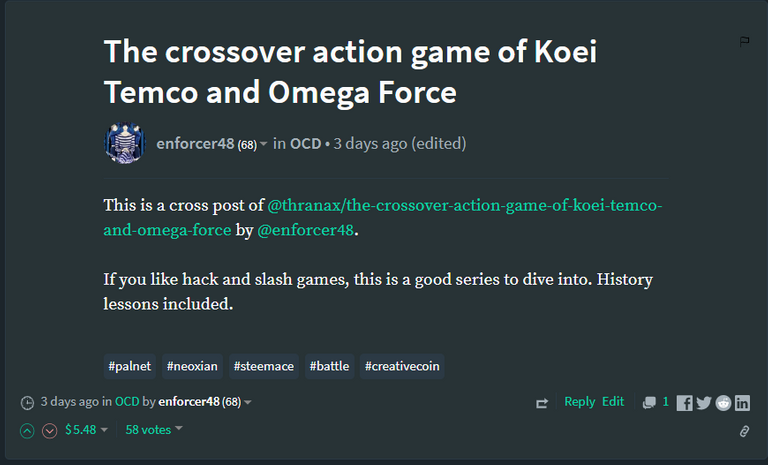Open the @thranax cross post link
Image resolution: width=768 pixels, height=465 pixels.
(x=383, y=218)
